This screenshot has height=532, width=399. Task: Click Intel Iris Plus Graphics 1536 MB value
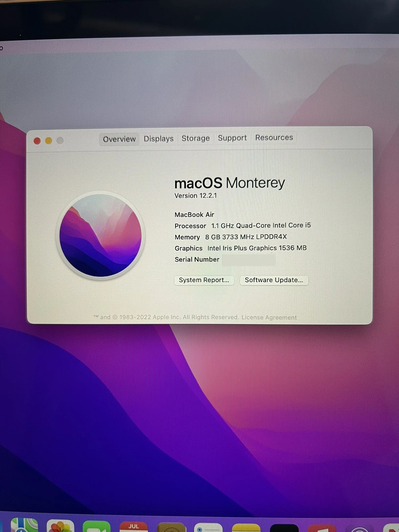pos(257,248)
